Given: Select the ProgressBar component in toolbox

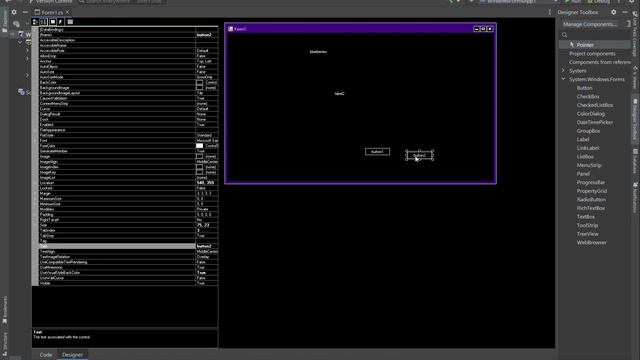Looking at the screenshot, I should (590, 182).
